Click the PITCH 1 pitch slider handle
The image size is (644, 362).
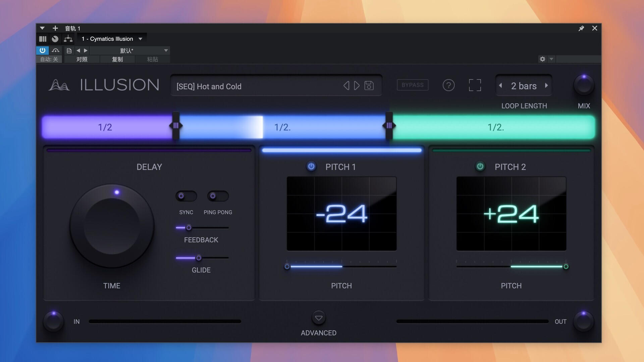pos(287,266)
